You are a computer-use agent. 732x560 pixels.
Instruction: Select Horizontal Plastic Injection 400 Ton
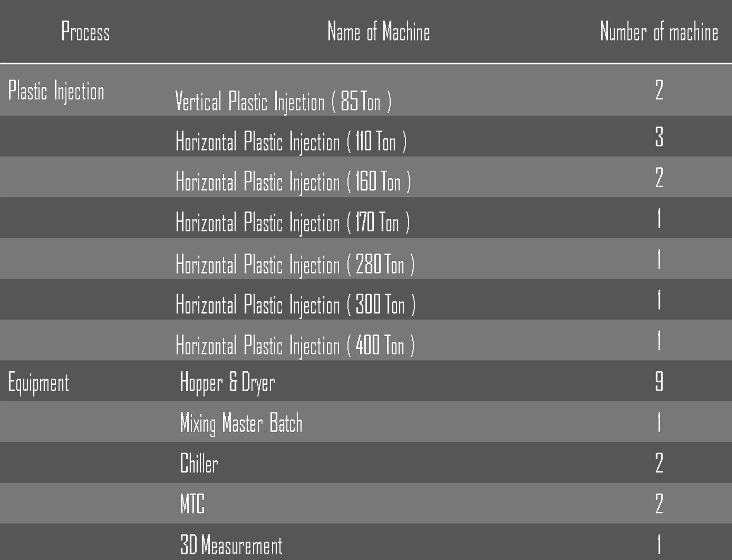tap(295, 345)
